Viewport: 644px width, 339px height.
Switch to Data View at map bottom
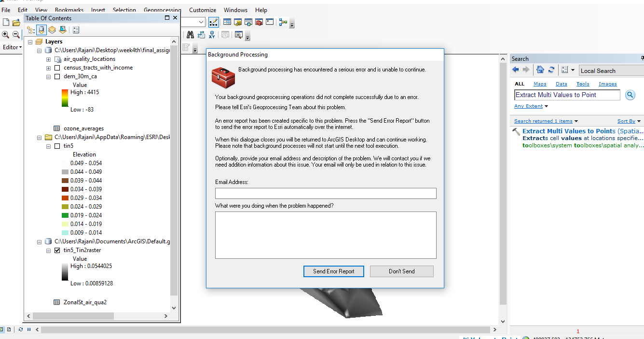[x=1, y=329]
